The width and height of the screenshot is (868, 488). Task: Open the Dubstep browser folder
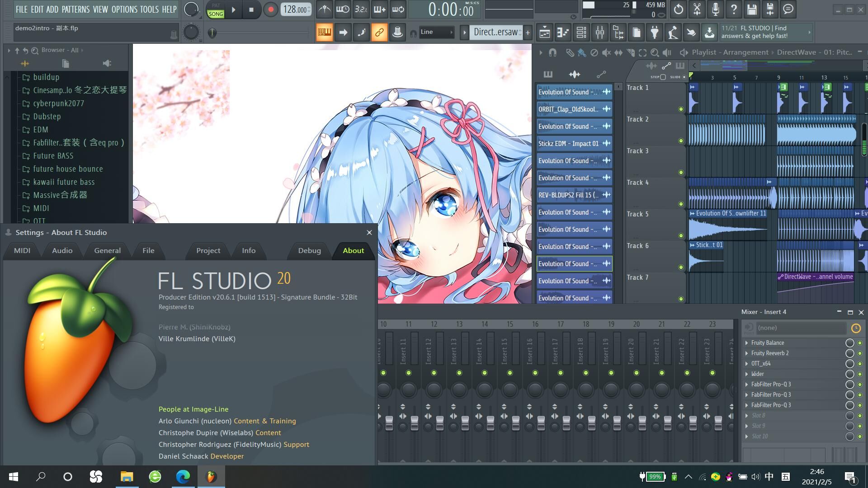(x=47, y=117)
